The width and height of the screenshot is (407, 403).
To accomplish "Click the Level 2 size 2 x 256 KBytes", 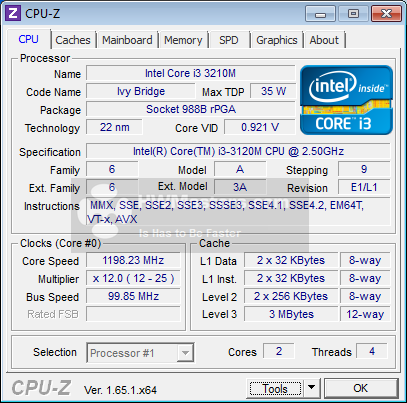I will [291, 296].
